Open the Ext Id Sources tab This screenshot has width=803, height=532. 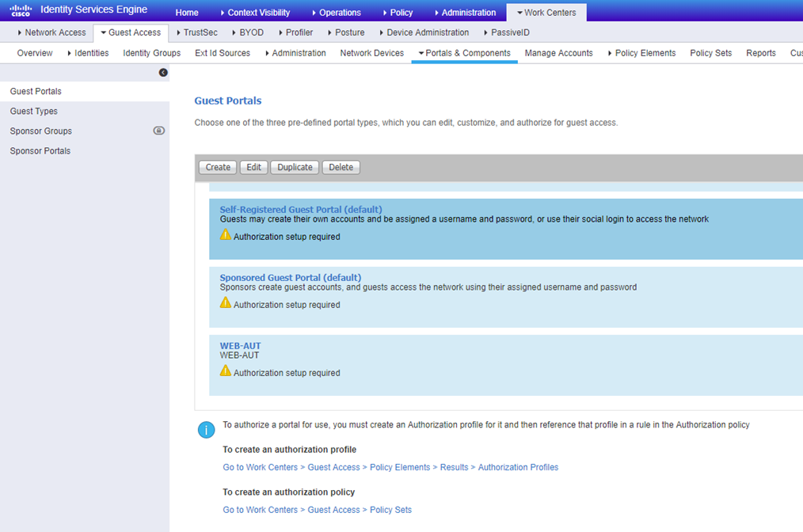click(x=223, y=53)
